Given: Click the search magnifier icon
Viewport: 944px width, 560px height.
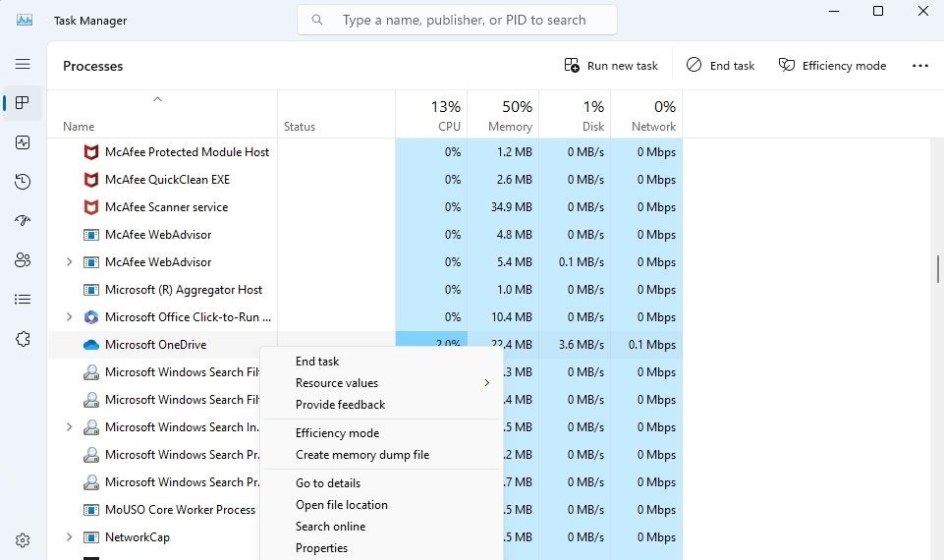Looking at the screenshot, I should (317, 20).
